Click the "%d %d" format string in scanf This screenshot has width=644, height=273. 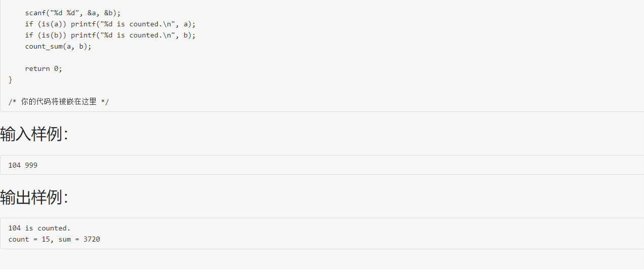click(66, 13)
